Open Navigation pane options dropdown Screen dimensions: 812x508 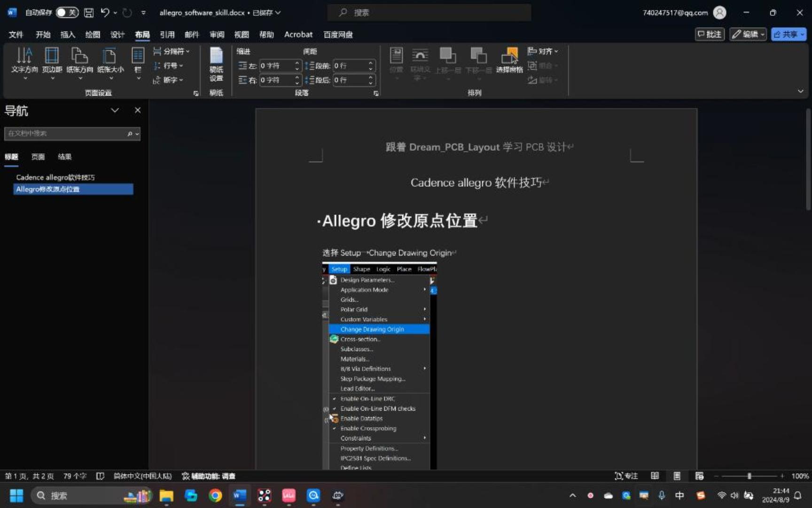pos(115,110)
